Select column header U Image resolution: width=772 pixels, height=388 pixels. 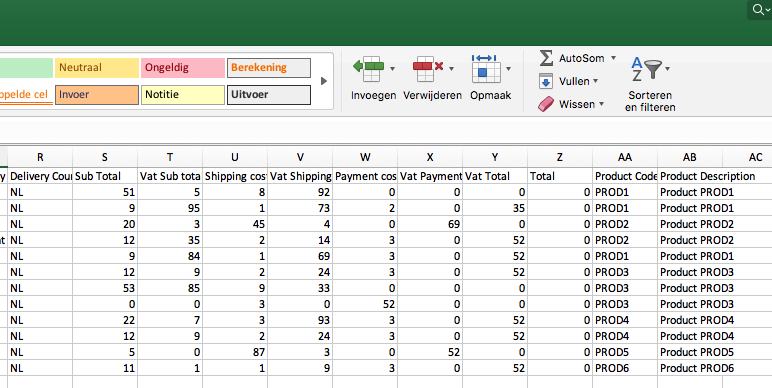[235, 158]
